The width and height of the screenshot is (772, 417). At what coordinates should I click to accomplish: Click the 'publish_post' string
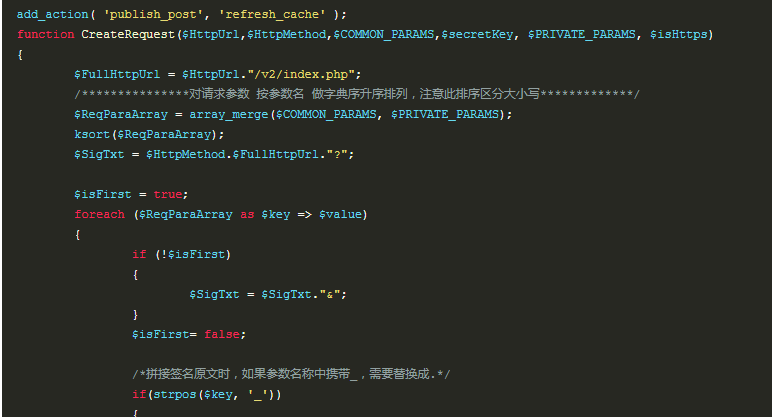[153, 14]
